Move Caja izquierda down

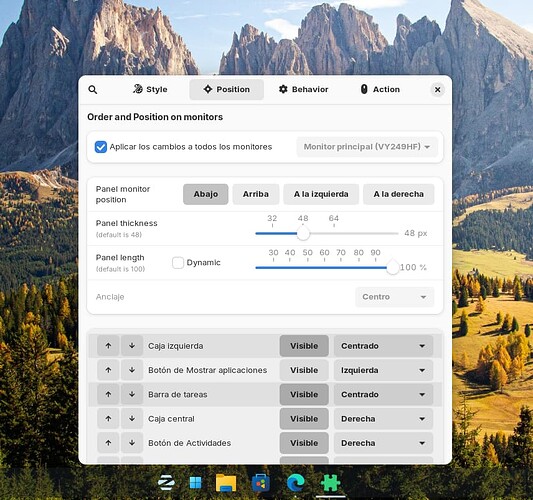coord(132,346)
